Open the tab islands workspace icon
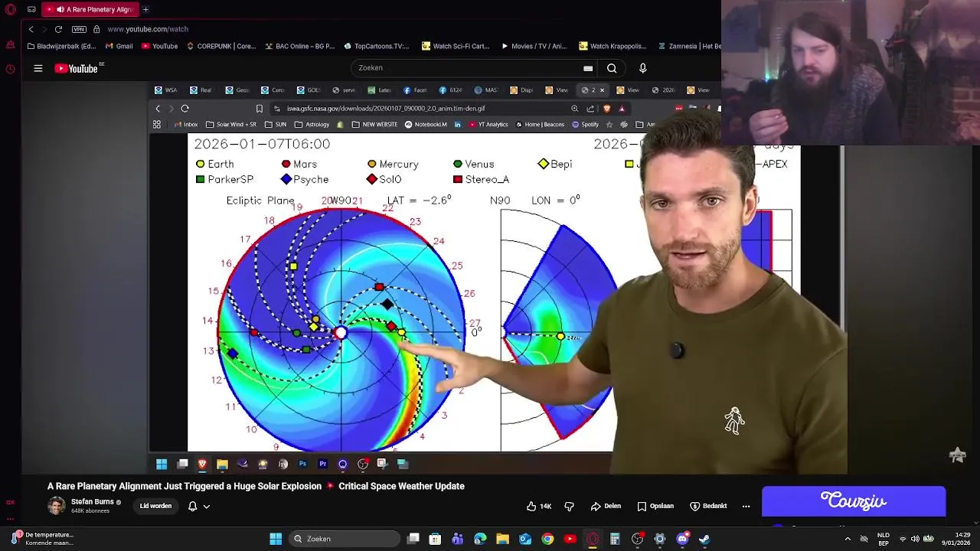980x551 pixels. pyautogui.click(x=31, y=9)
